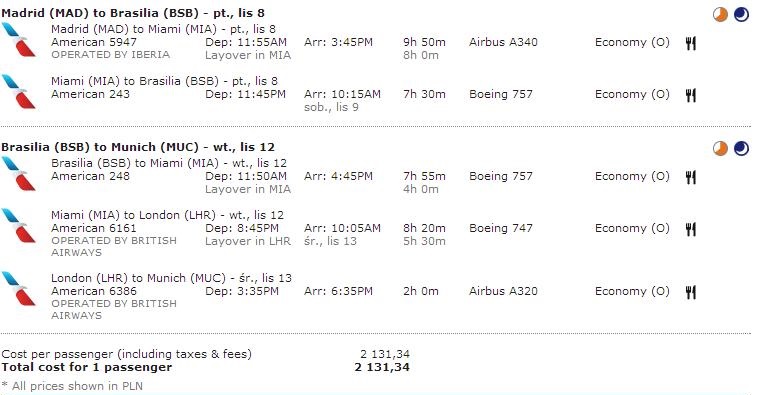Click orange daytime icon for Brasilia to Munich
Viewport: 760px width, 395px height.
tap(720, 148)
